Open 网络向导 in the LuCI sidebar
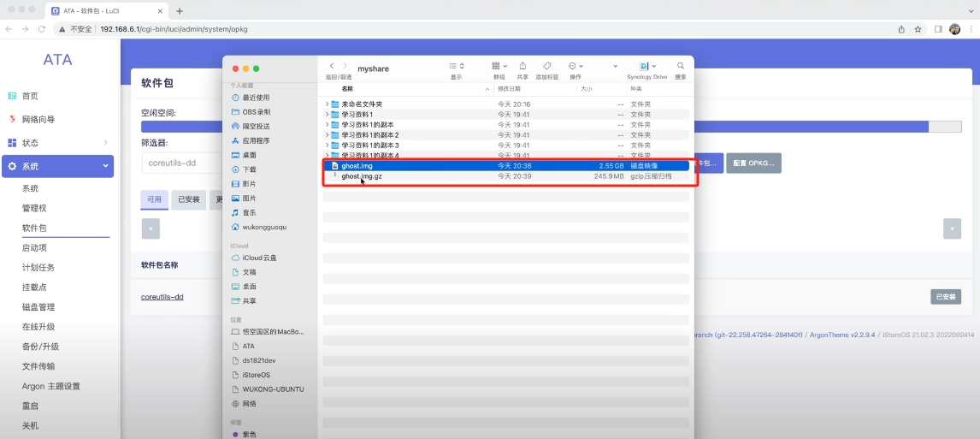980x439 pixels. [x=38, y=120]
